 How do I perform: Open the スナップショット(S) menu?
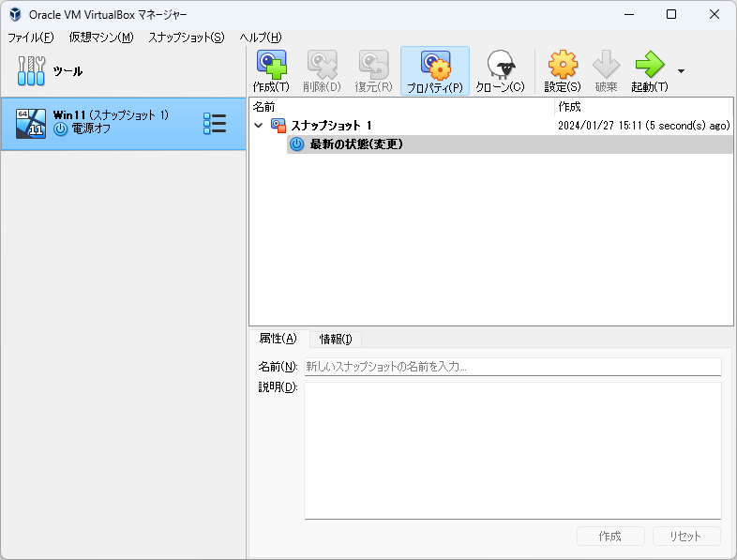tap(187, 38)
